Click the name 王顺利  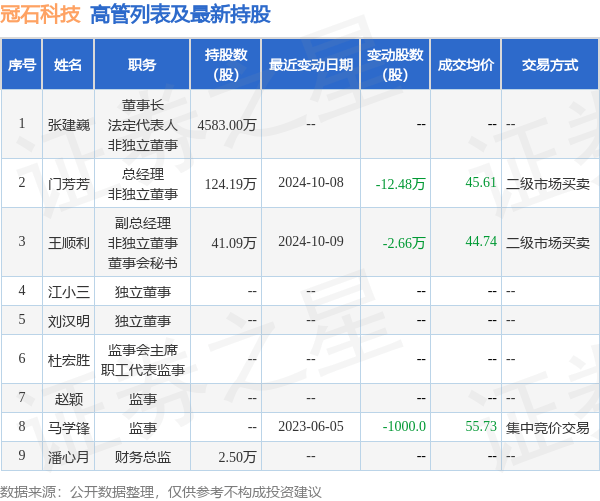[x=69, y=243]
